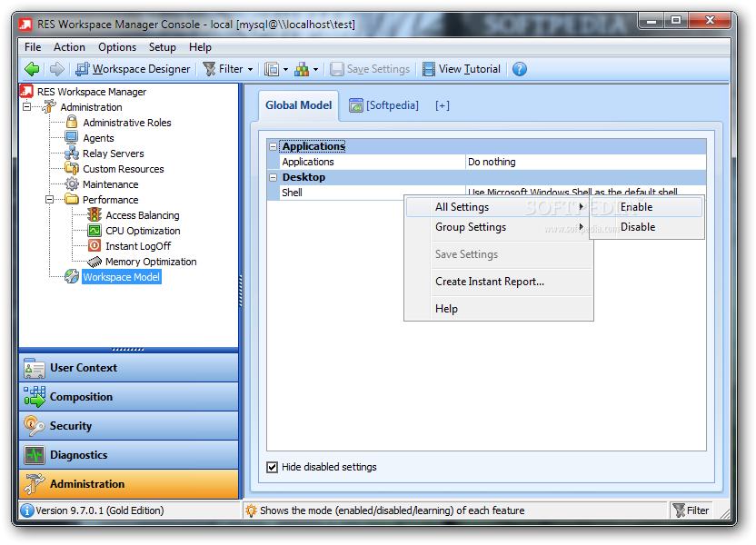Click the CPU Optimization icon
The height and width of the screenshot is (545, 756).
click(x=94, y=231)
